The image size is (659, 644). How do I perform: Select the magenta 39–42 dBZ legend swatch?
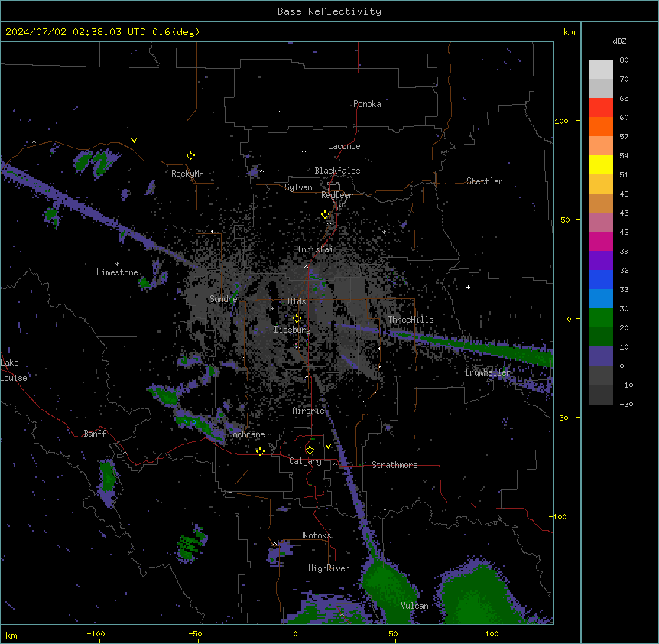pos(601,241)
